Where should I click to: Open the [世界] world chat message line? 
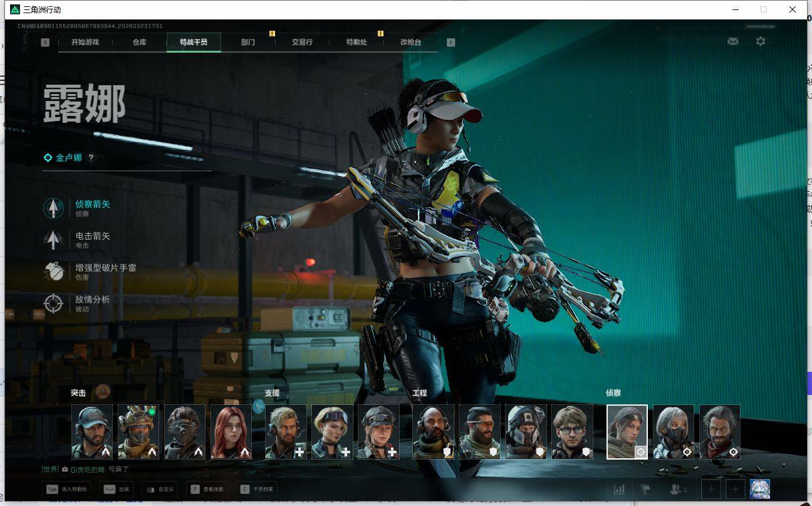click(86, 469)
